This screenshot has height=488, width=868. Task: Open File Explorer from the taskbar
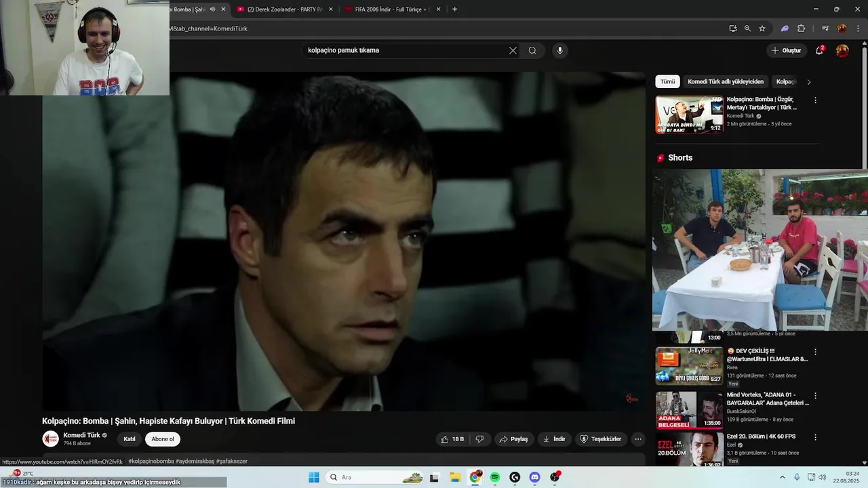tap(455, 477)
